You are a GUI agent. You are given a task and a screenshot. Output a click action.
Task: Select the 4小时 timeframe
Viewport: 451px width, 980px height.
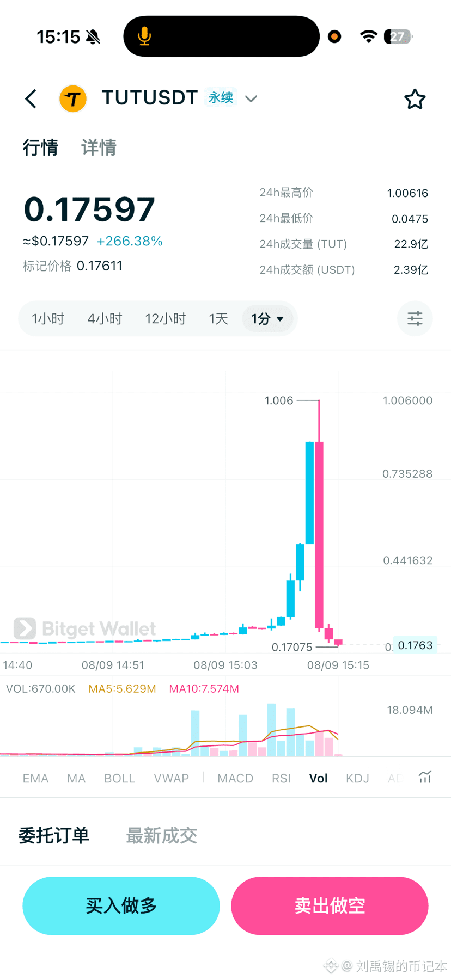point(105,318)
